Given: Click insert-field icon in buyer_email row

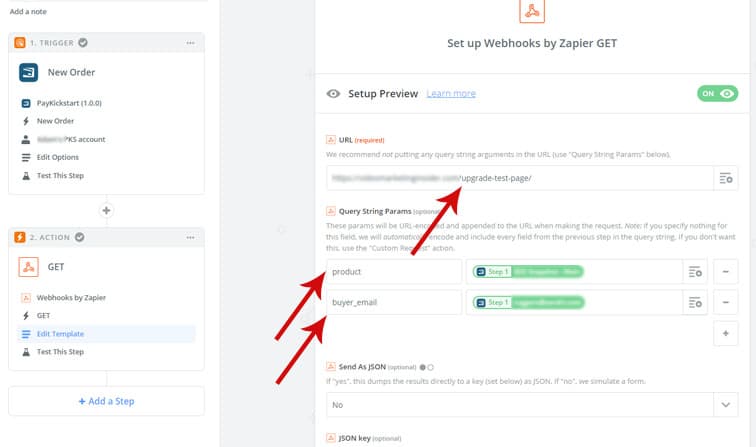Looking at the screenshot, I should (696, 302).
